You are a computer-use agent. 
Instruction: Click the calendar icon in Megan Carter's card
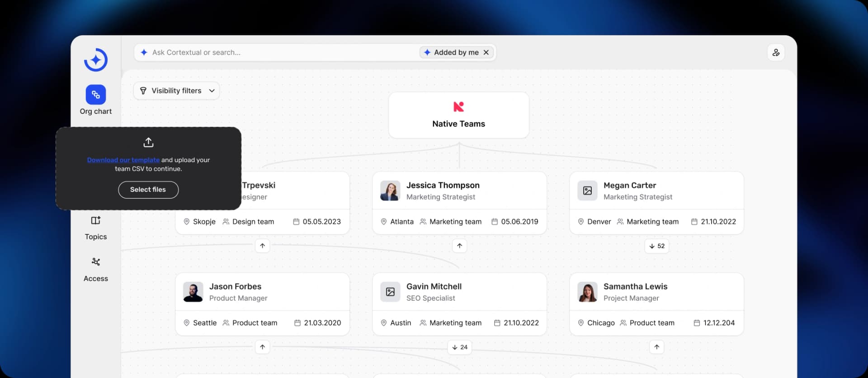tap(694, 222)
